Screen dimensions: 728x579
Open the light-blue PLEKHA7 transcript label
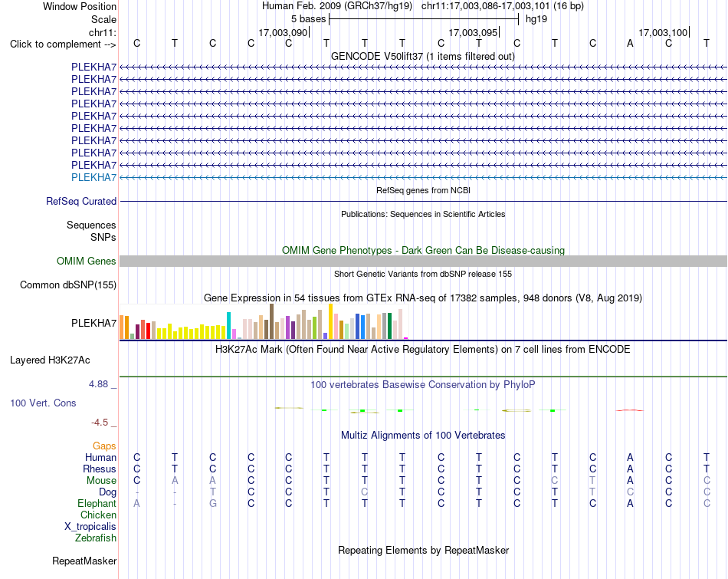[x=93, y=177]
